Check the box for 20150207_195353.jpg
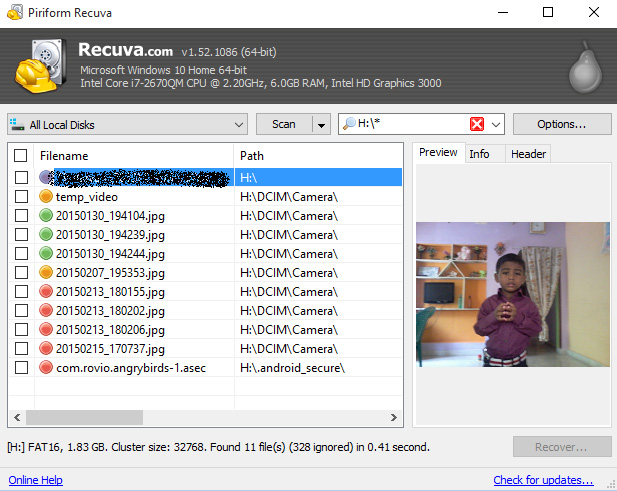The height and width of the screenshot is (491, 617). click(x=21, y=272)
